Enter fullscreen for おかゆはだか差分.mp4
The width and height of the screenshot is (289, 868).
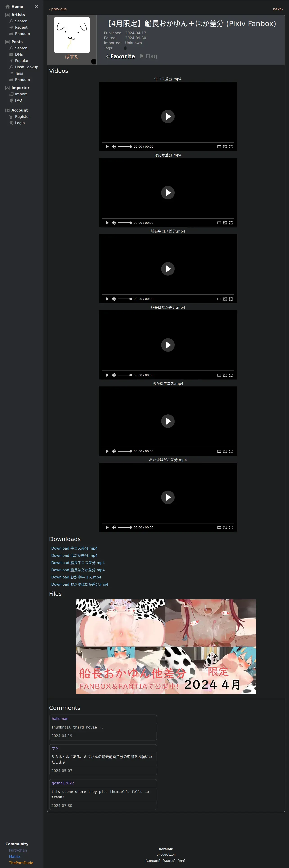click(x=231, y=527)
